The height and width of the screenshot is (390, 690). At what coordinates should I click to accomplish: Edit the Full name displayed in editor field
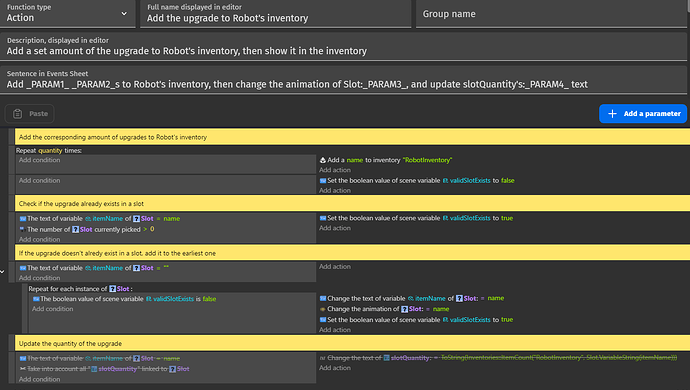(275, 14)
